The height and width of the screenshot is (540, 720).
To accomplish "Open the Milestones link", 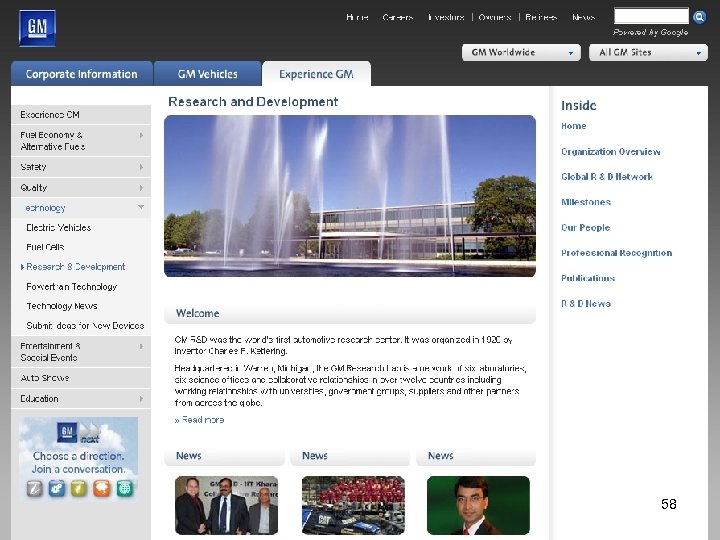I will tap(586, 202).
